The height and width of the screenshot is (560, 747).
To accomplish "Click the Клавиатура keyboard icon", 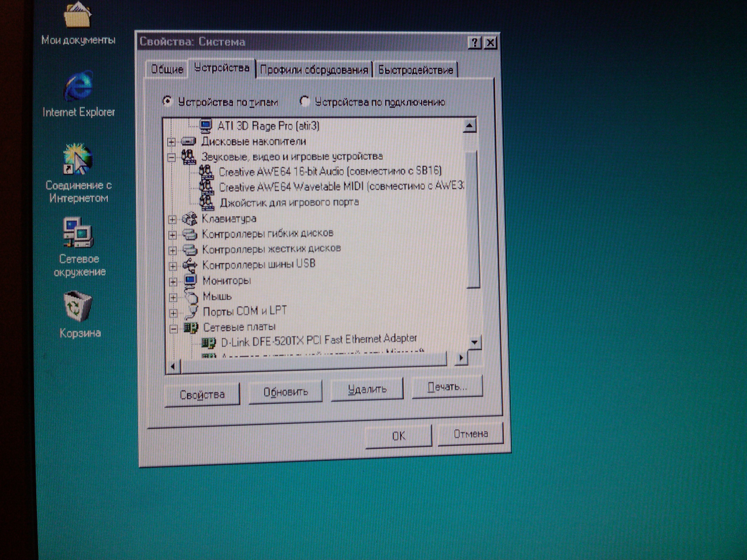I will click(189, 219).
